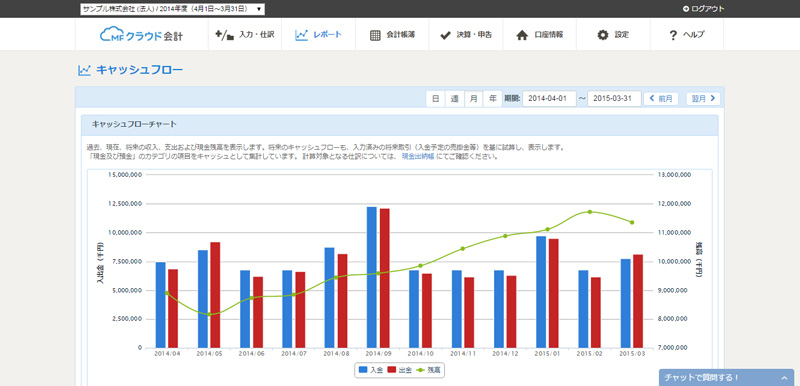Open the MF Cloud accounting logo
This screenshot has height=386, width=800.
coord(141,35)
